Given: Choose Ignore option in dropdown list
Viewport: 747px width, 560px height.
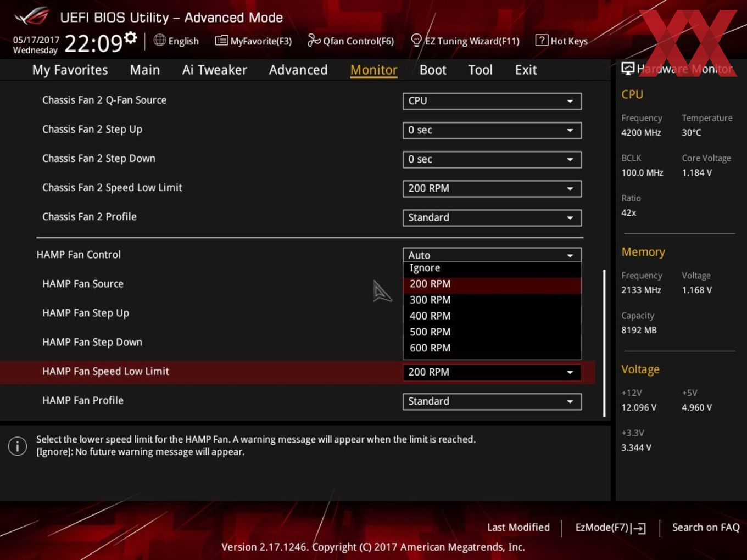Looking at the screenshot, I should tap(492, 268).
